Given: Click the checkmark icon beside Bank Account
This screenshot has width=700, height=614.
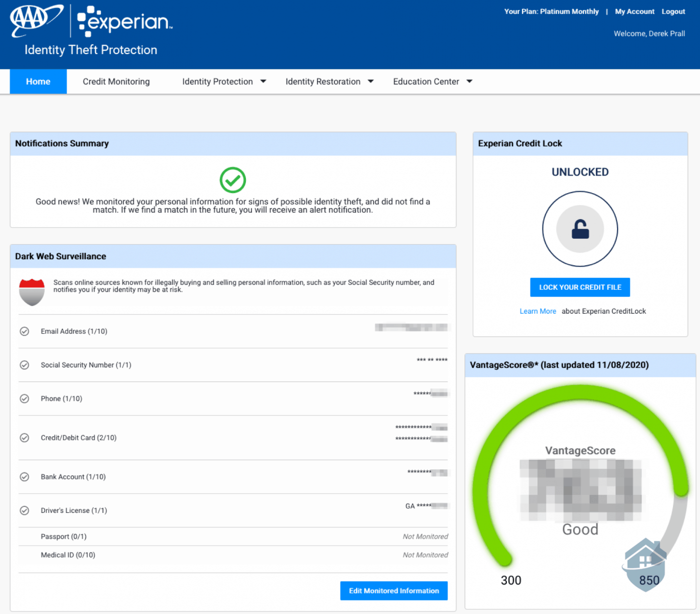Looking at the screenshot, I should 24,476.
